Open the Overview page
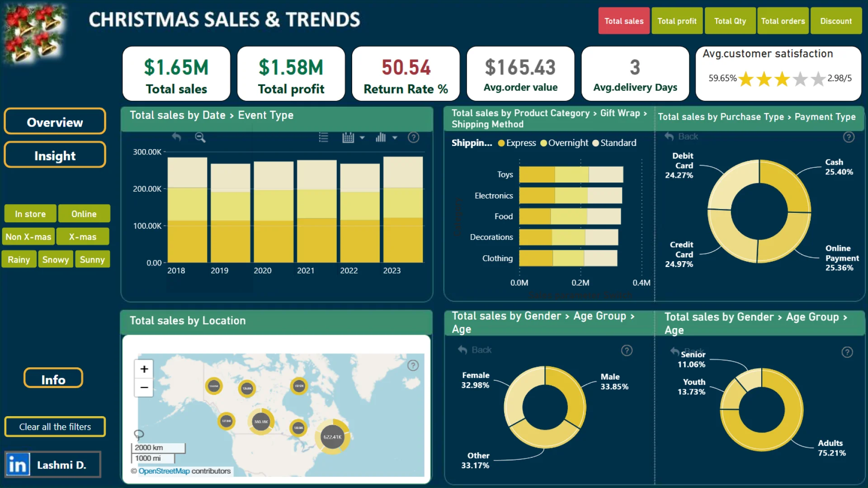This screenshot has width=868, height=488. [x=55, y=122]
